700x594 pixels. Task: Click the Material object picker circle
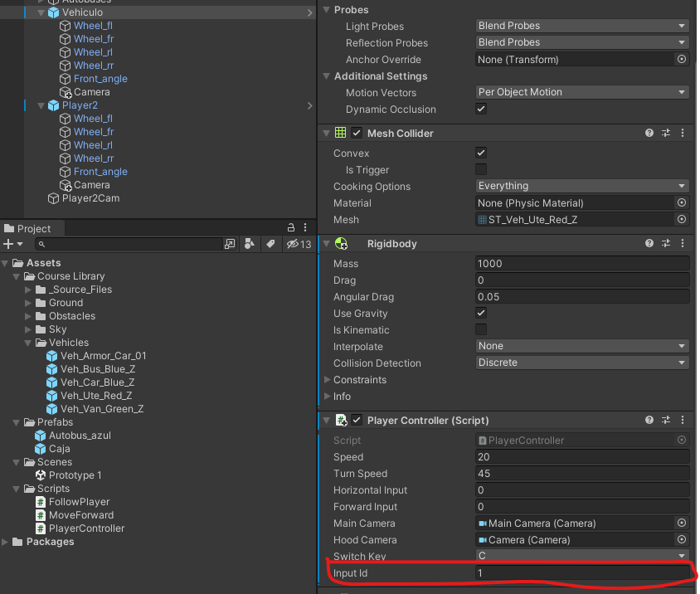point(682,202)
